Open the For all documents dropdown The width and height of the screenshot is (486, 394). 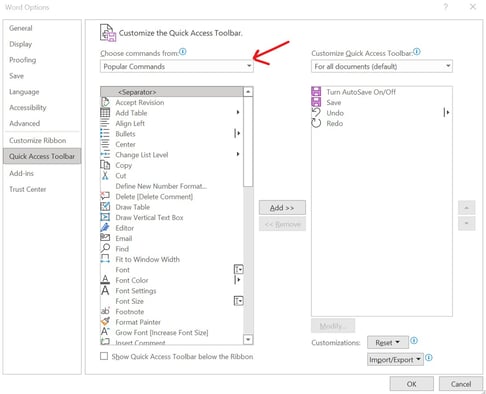(x=382, y=66)
